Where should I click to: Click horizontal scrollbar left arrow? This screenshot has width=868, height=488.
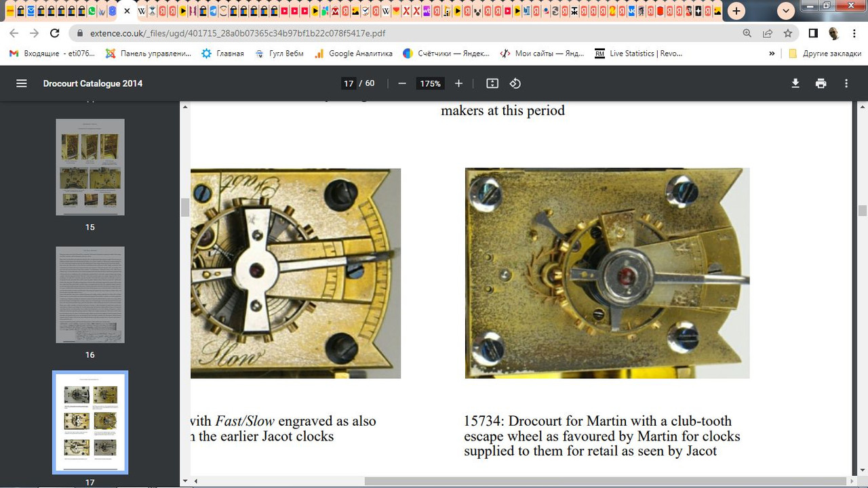195,481
